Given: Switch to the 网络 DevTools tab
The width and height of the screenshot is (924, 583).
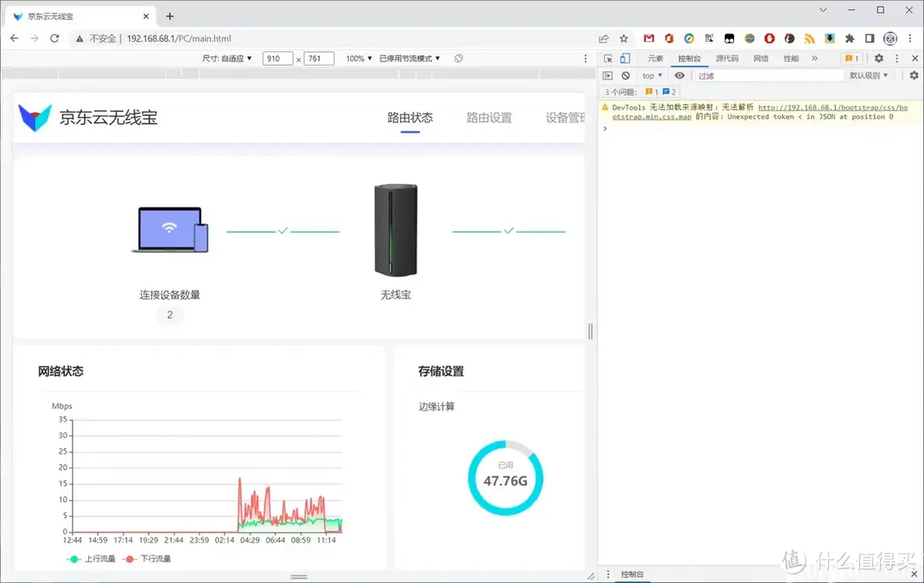Looking at the screenshot, I should (x=761, y=58).
